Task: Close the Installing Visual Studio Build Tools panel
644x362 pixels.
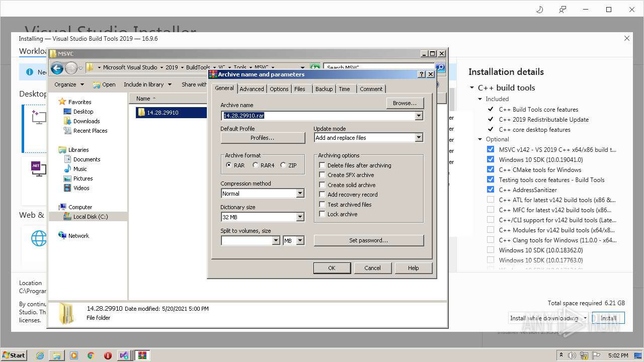Action: 627,38
